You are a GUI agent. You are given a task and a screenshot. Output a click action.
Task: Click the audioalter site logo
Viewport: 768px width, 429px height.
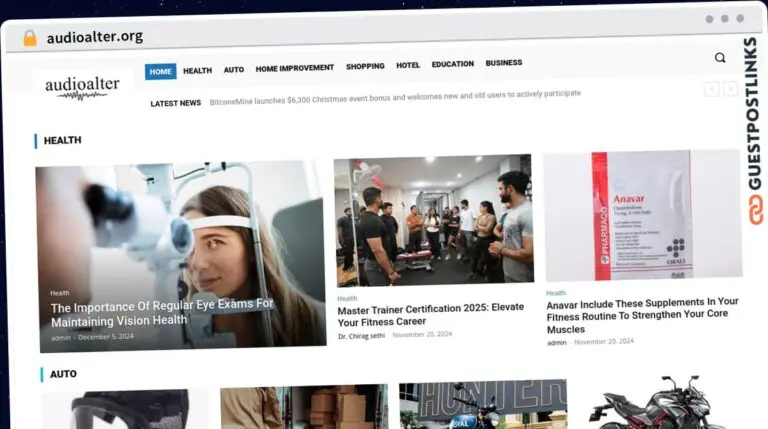[82, 88]
